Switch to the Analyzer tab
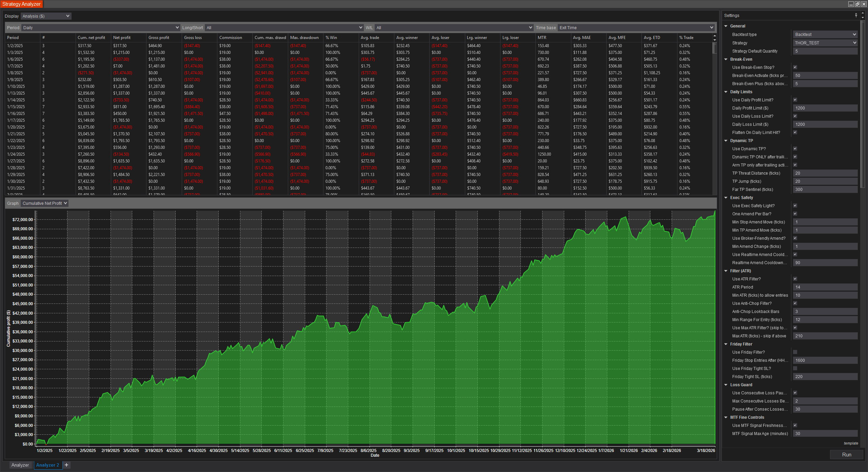Screen dimensions: 868x472 tap(20, 465)
